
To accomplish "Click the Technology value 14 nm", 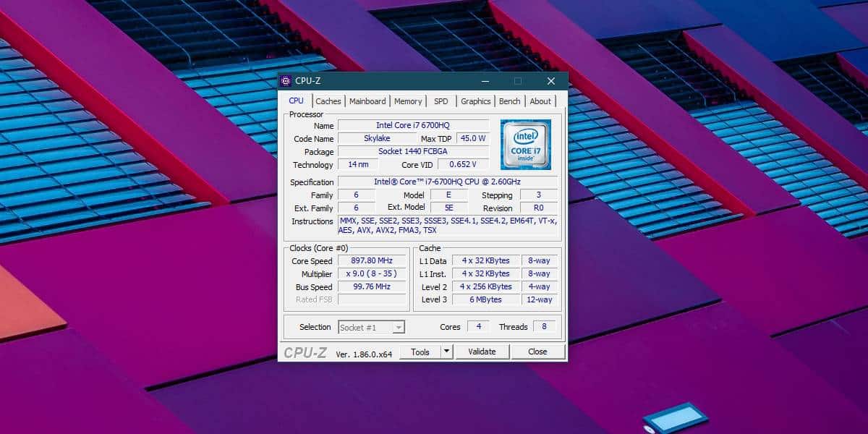I will (x=358, y=164).
